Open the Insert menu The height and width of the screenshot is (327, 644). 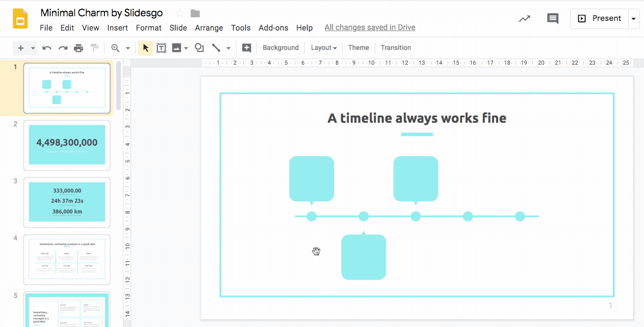pos(118,28)
